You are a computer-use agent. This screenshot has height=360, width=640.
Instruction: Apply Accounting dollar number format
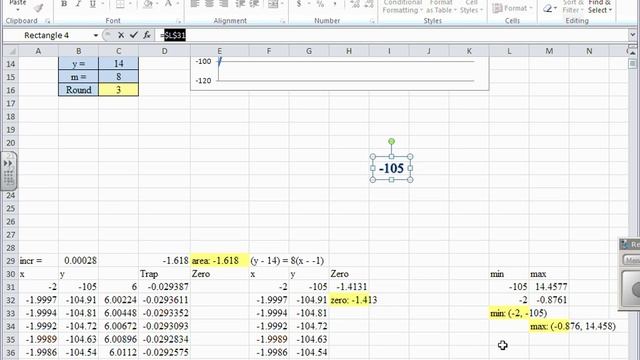(299, 4)
